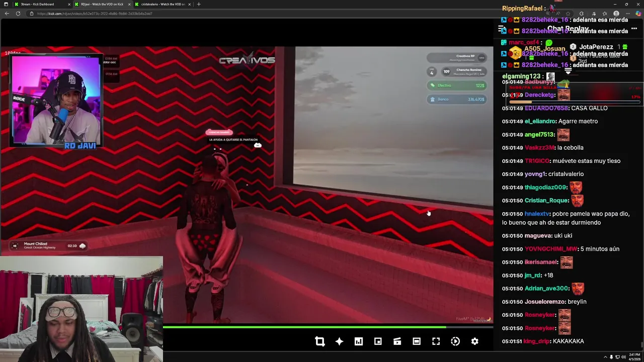Click username magueva in chat
Screen dimensions: 644x362
538,235
